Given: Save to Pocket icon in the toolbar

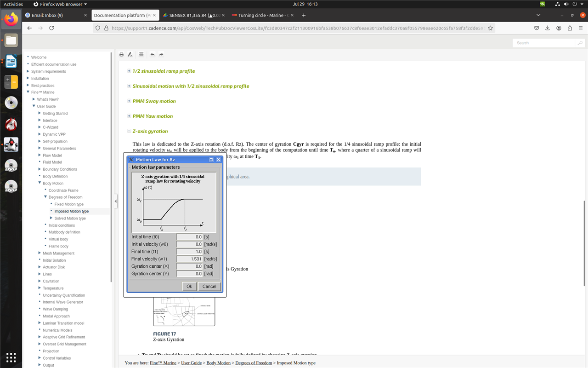Looking at the screenshot, I should point(537,28).
